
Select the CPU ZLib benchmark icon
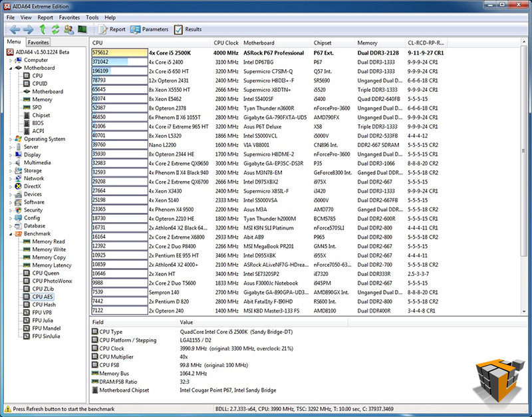tap(27, 289)
